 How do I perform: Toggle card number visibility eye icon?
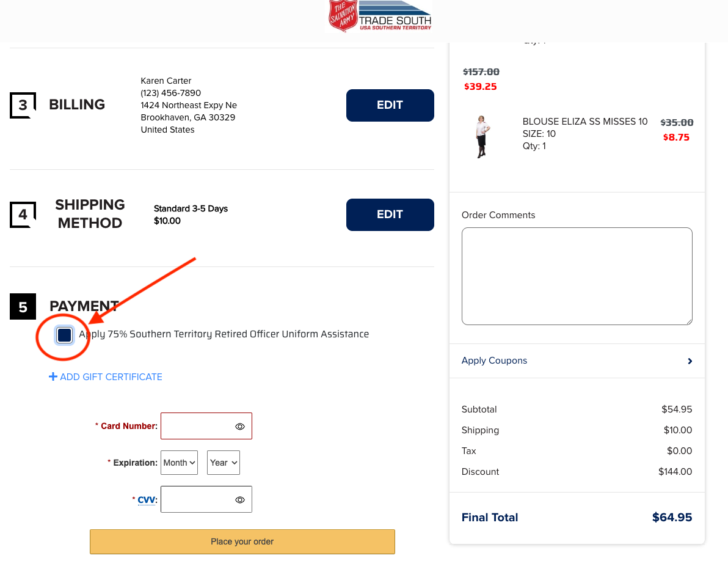239,427
